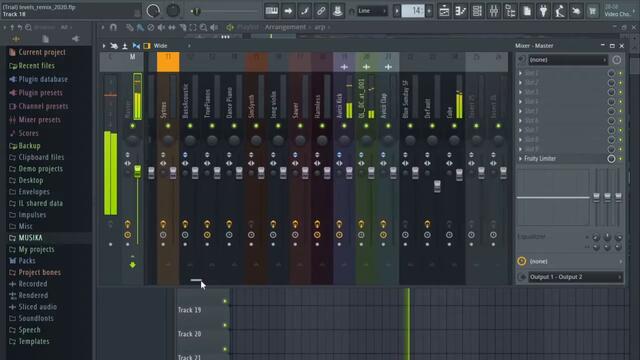
Task: Open the Output 1 - Output 2 dropdown
Action: click(x=575, y=277)
